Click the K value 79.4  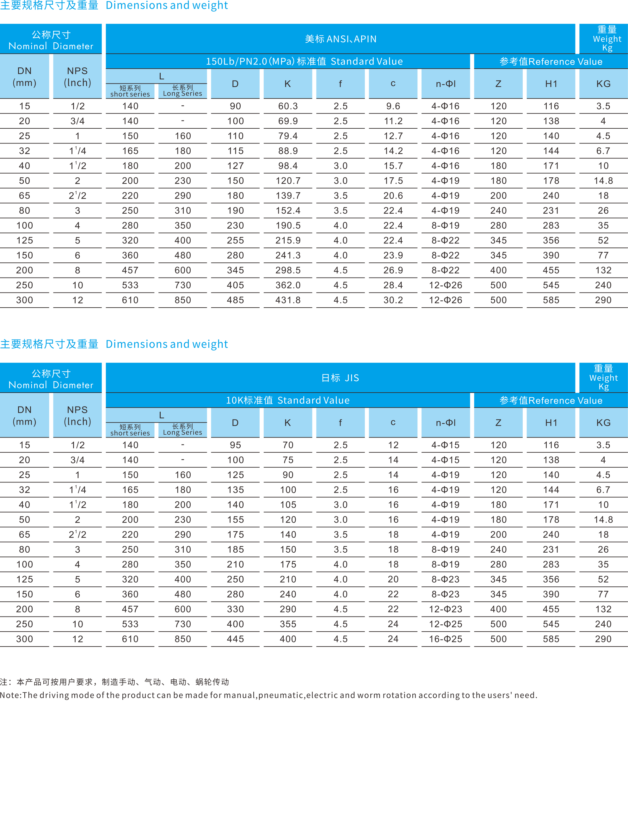(288, 136)
